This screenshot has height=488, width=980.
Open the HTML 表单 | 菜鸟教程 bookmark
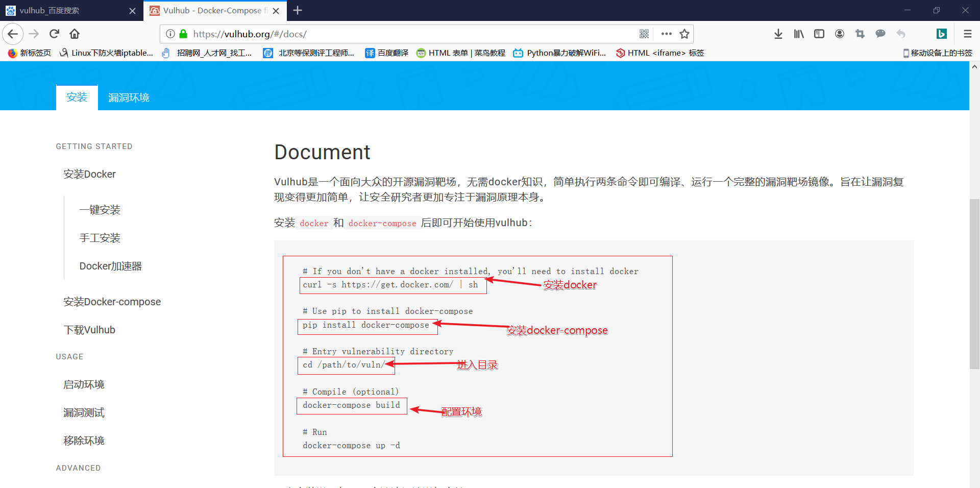(x=461, y=53)
